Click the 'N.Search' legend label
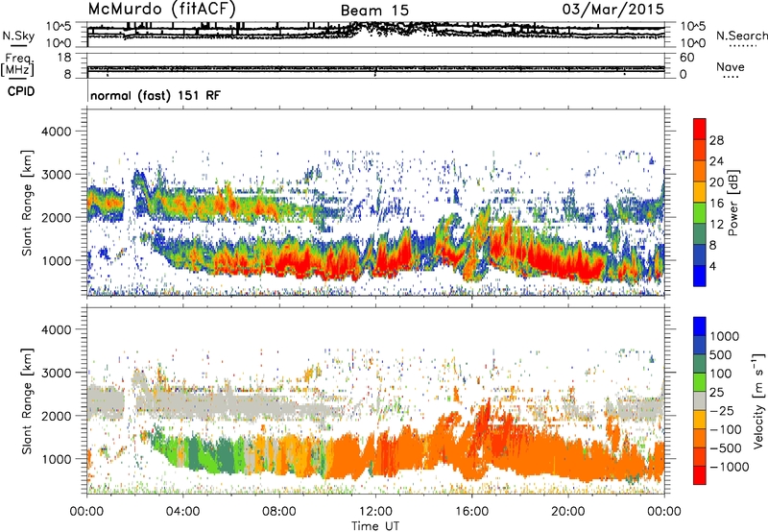Viewport: 768px width, 532px height. (741, 36)
